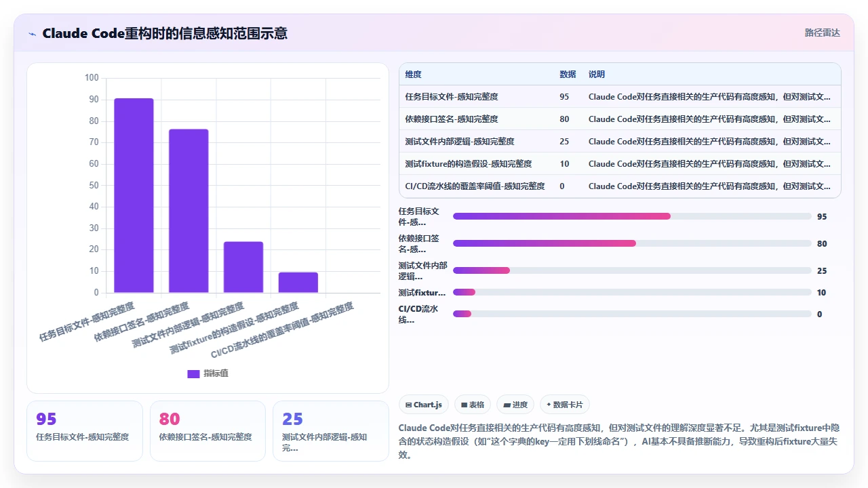Click the header logo icon beside title

tap(33, 33)
